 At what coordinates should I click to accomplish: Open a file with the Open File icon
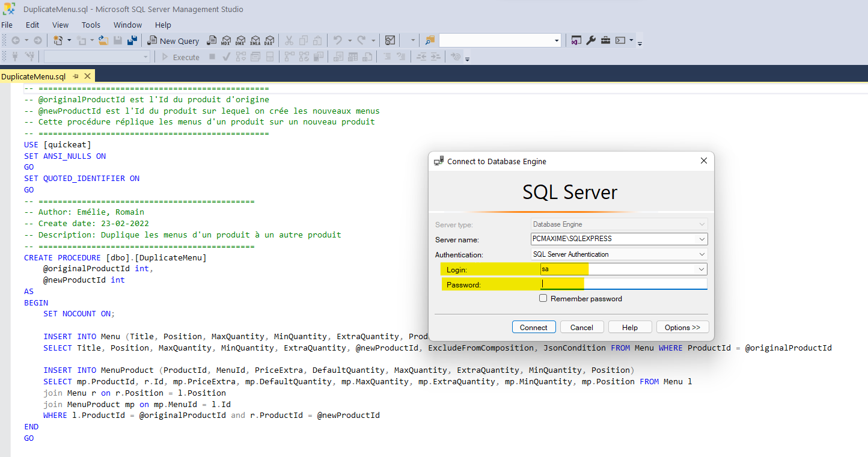(x=103, y=40)
